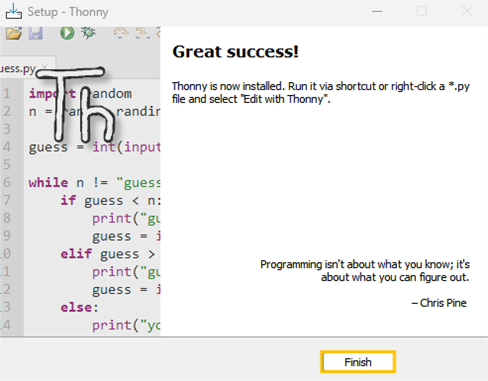Click the 'Setup - Thonny' window title
The height and width of the screenshot is (381, 488).
point(68,12)
